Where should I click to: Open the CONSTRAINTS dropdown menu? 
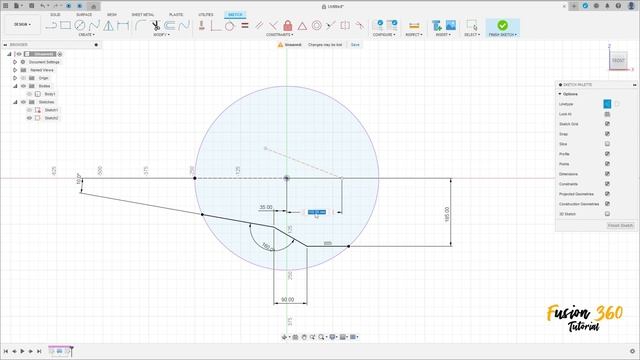280,35
